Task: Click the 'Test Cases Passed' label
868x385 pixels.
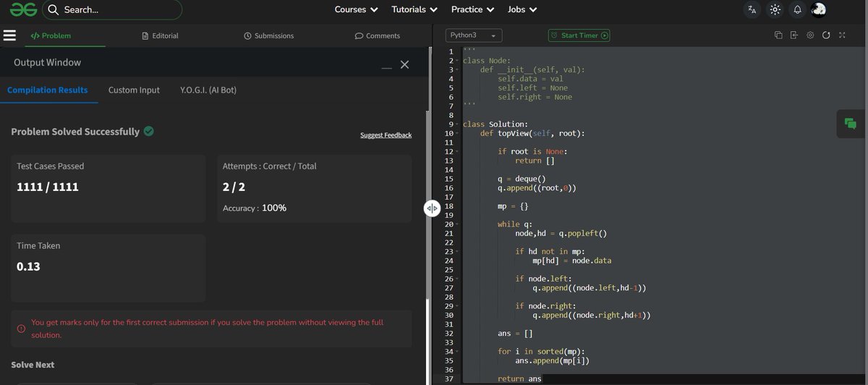Action: tap(50, 166)
